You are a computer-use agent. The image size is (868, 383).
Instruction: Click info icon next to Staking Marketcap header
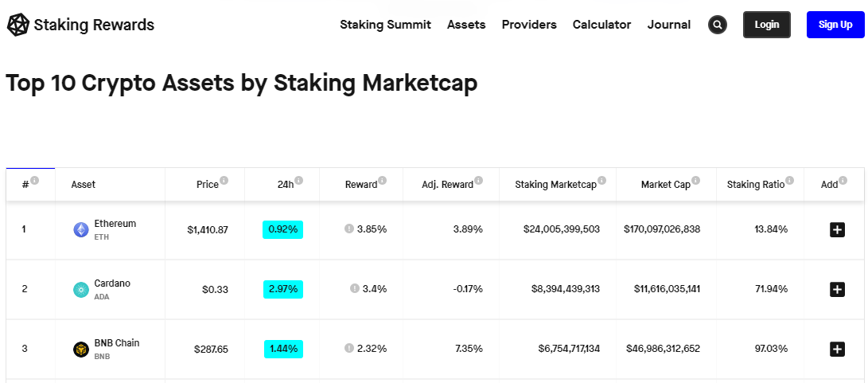[601, 181]
